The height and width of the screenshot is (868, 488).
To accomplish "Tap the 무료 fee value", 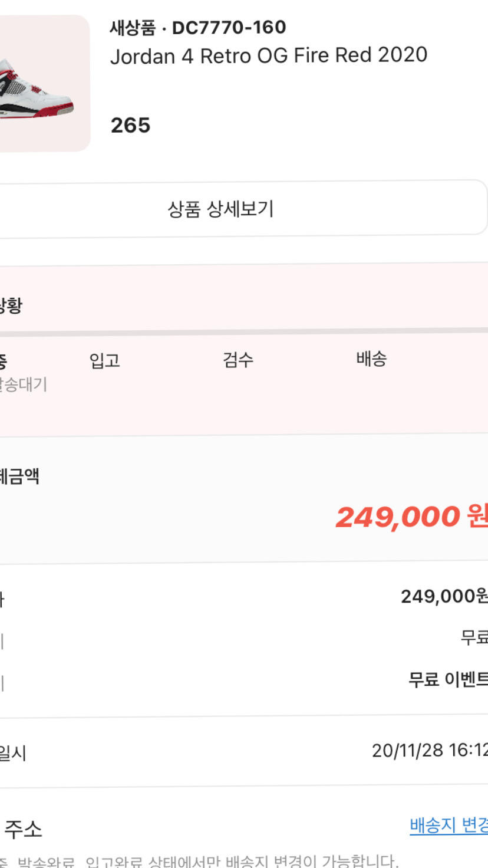I will click(x=474, y=637).
